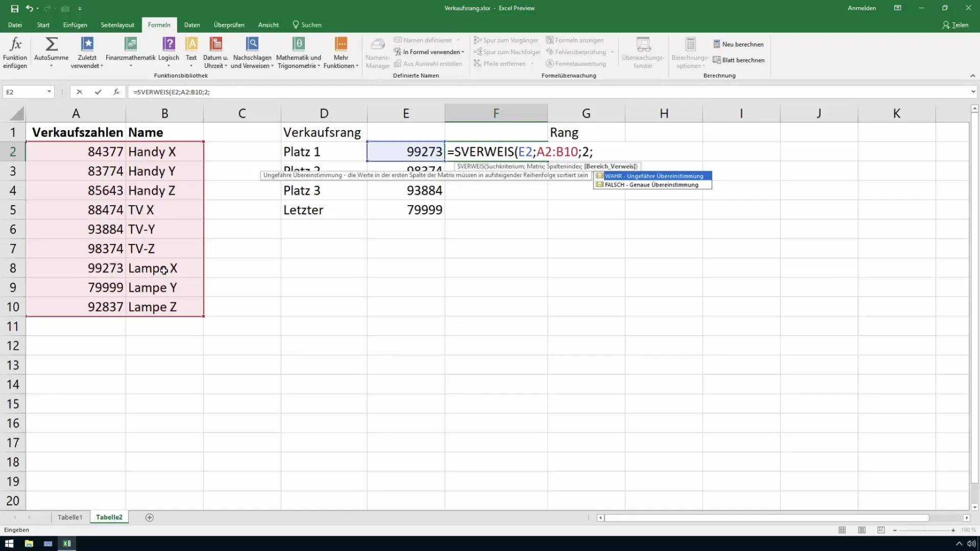Click zoom out minus button
980x551 pixels.
pos(895,531)
